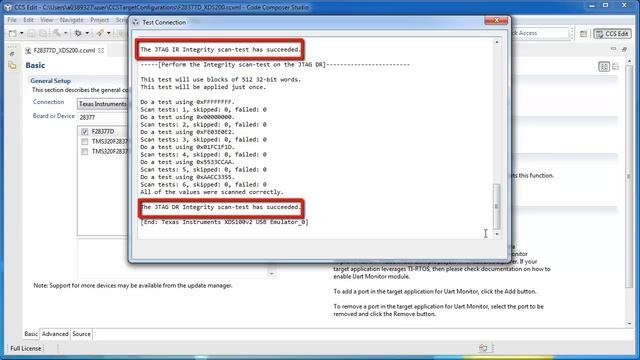Click the Basic page heading
640x360 pixels.
(35, 65)
